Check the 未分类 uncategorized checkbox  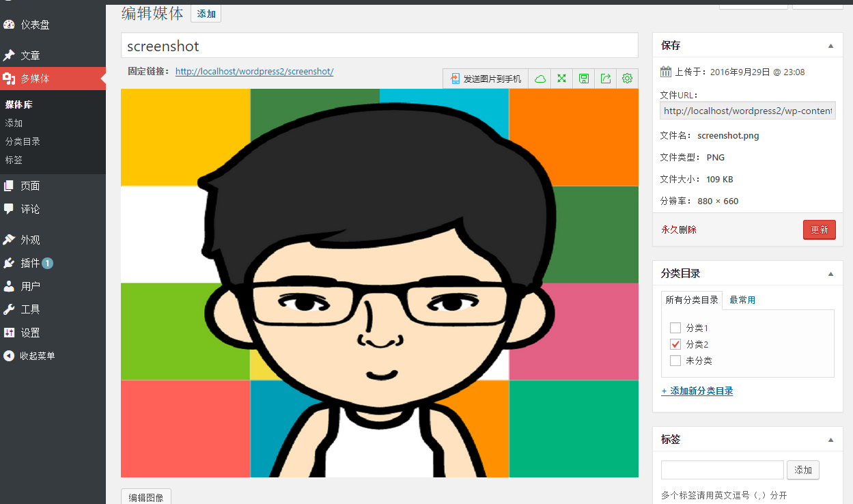pos(675,361)
